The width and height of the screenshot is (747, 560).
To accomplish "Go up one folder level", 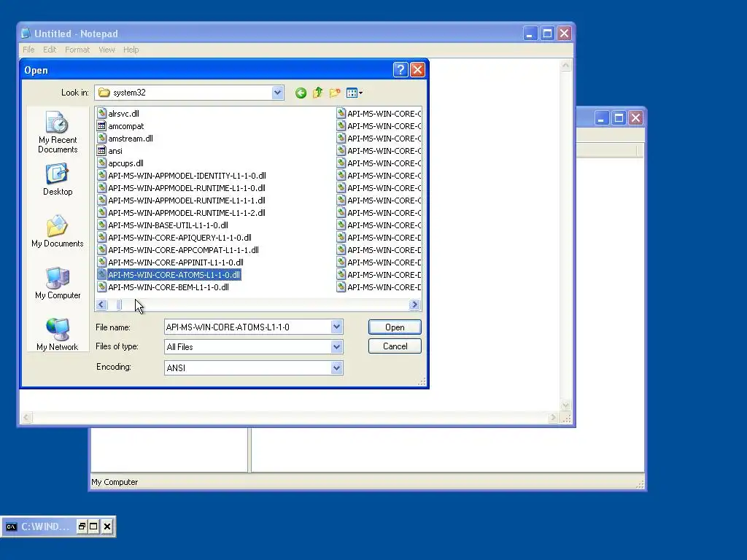I will tap(318, 93).
